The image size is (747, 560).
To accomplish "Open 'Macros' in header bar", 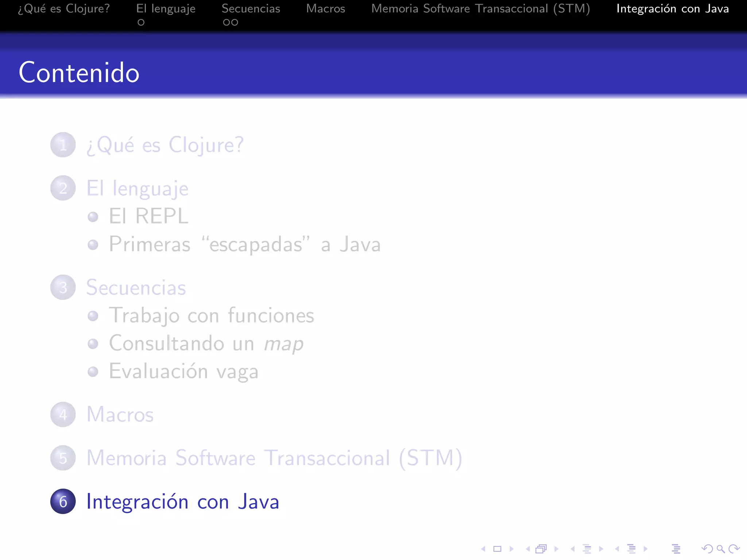I will click(x=326, y=8).
